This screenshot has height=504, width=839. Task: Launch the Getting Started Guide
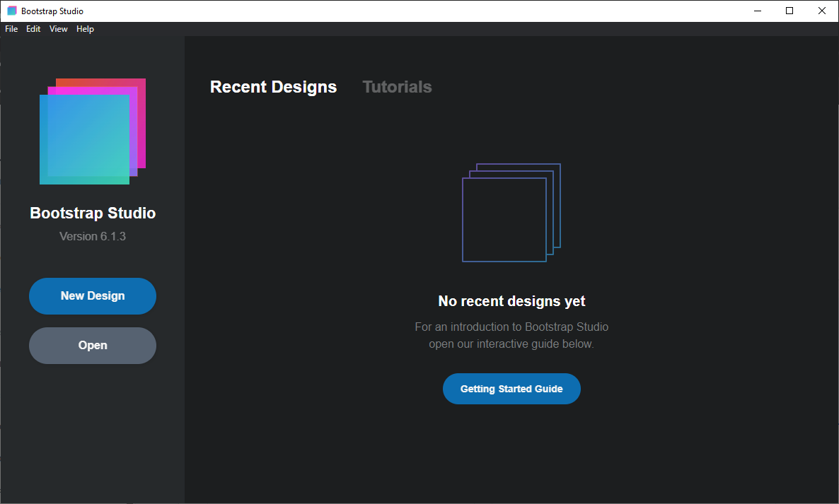(511, 388)
